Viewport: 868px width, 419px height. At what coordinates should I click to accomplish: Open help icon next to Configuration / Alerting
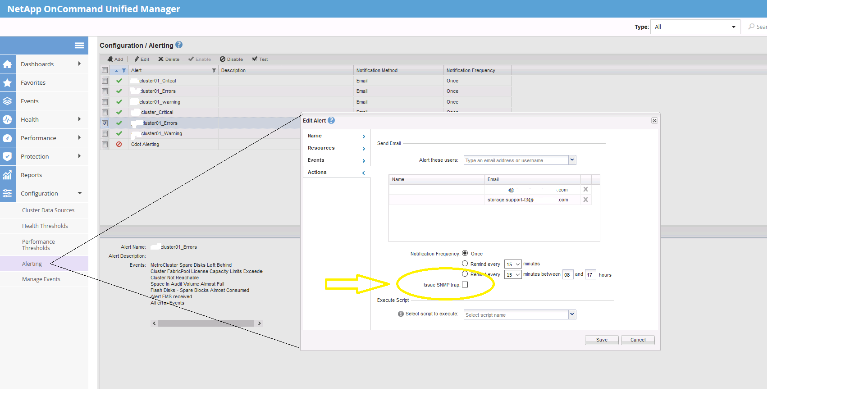(179, 45)
